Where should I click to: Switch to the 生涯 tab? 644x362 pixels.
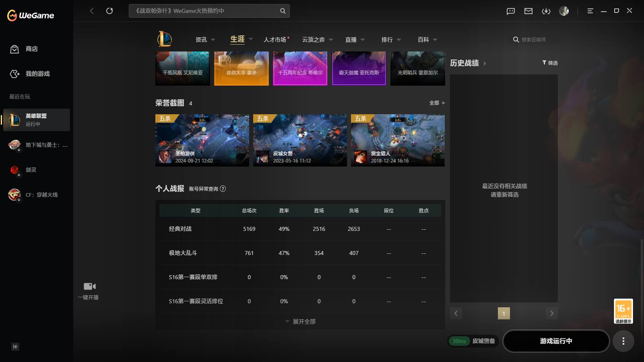tap(237, 39)
